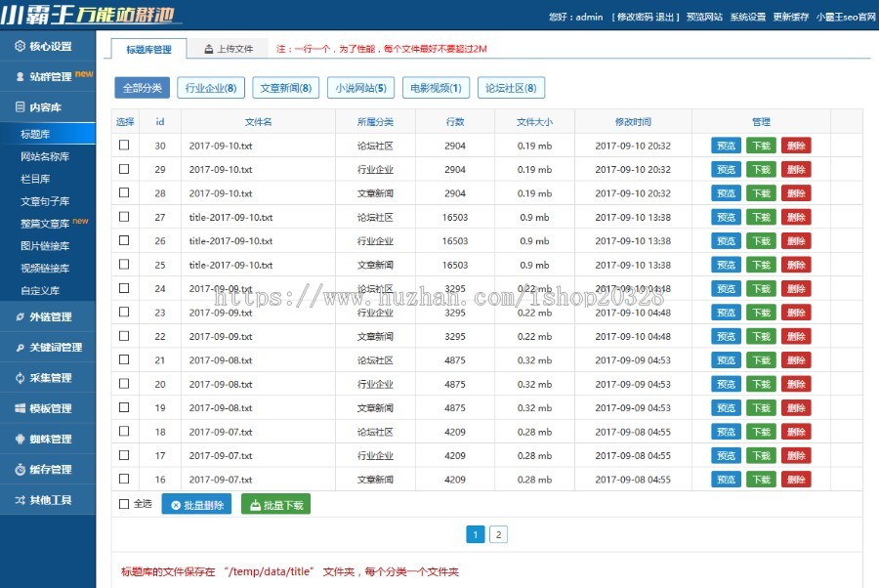This screenshot has width=879, height=588.
Task: Tick the checkbox for file id 21
Action: (x=124, y=359)
